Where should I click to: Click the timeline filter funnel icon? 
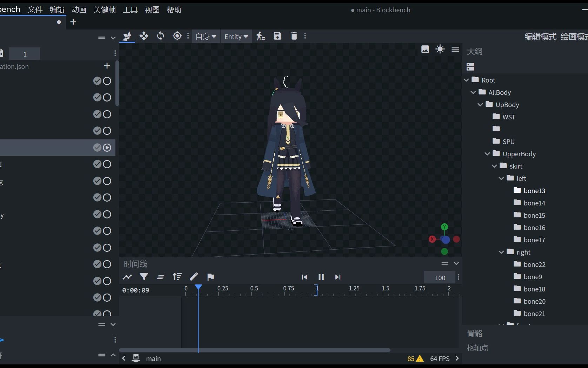(x=144, y=277)
